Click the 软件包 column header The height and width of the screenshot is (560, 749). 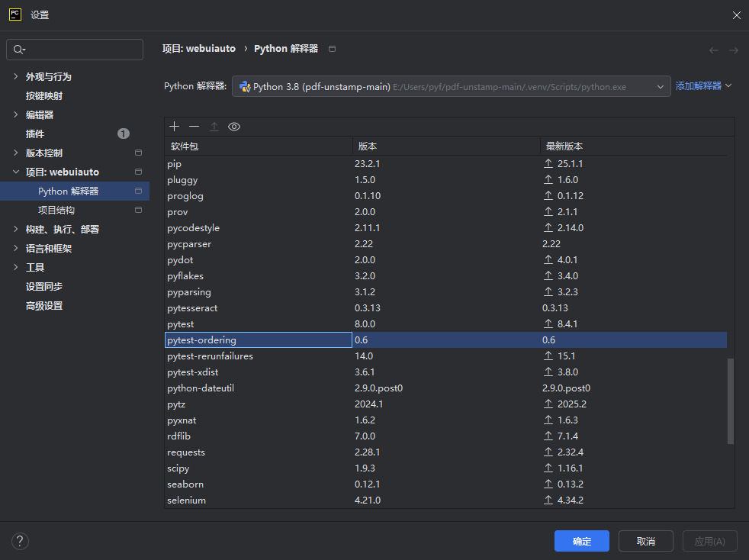click(x=259, y=146)
